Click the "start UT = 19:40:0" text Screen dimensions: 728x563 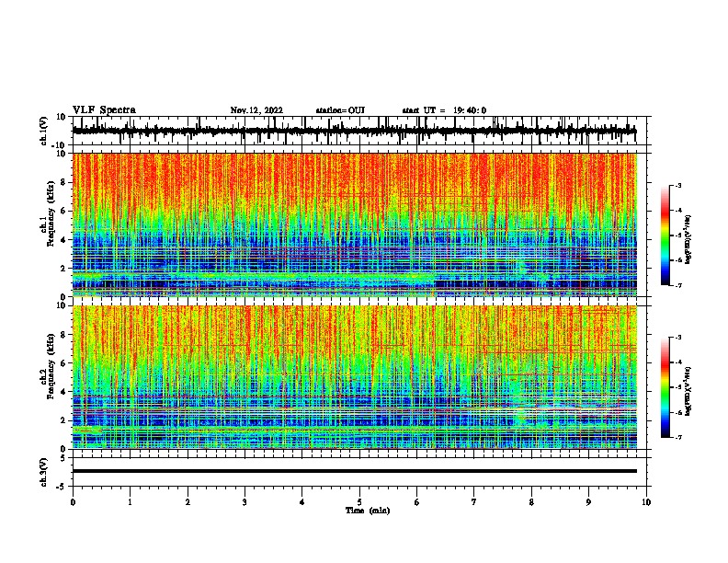[444, 110]
